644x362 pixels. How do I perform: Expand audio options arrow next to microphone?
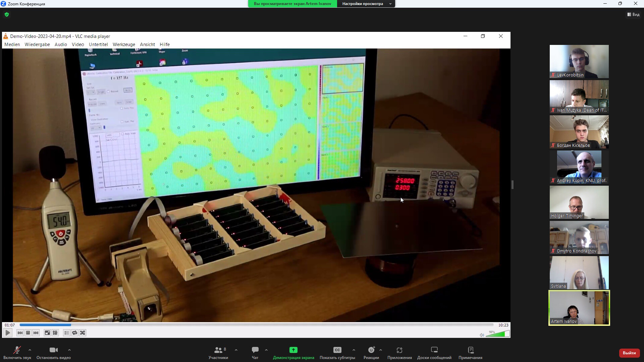click(30, 350)
